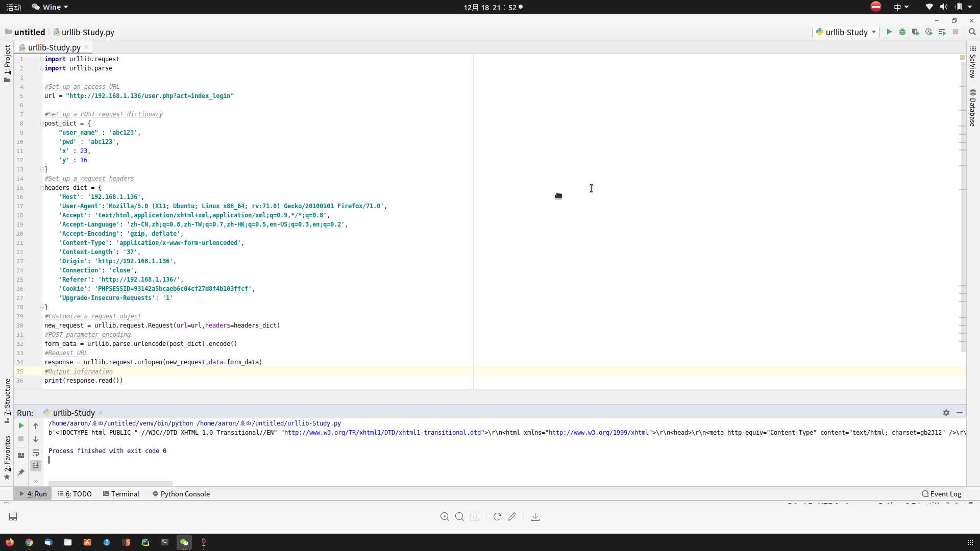Open the Python Console tab

pos(181,494)
